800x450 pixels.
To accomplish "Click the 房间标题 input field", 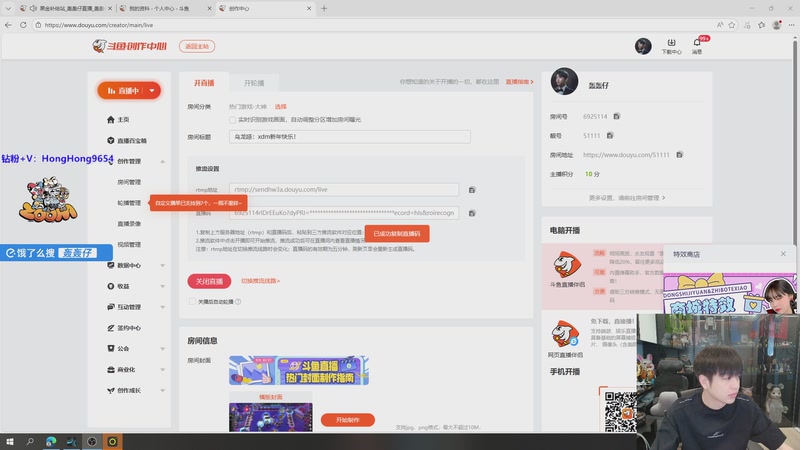I will pyautogui.click(x=349, y=137).
